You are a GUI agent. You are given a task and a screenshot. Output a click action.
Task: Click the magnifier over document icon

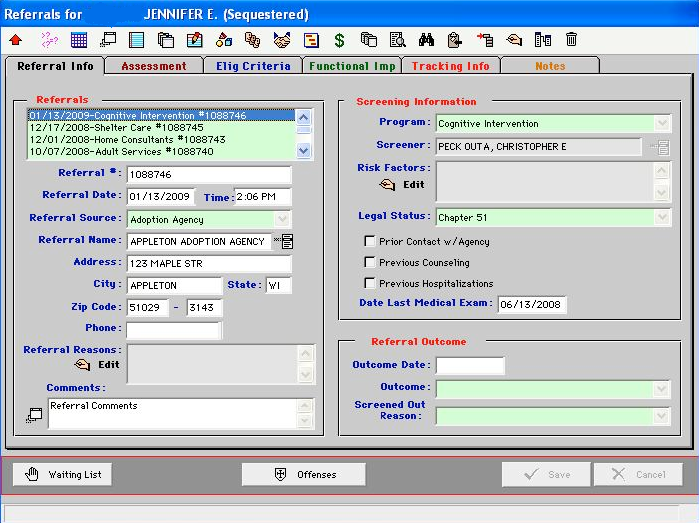(x=397, y=40)
